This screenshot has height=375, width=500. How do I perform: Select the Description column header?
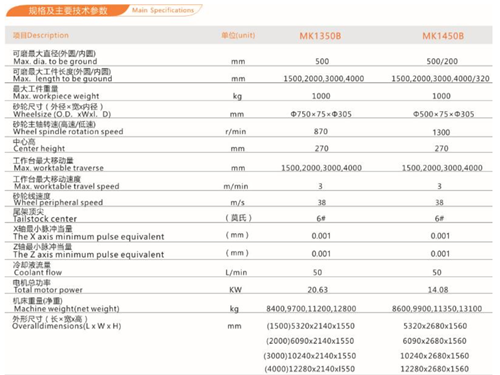coord(41,35)
